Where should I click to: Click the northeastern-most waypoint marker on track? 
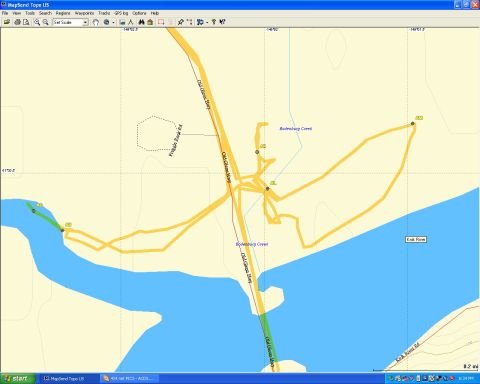point(413,123)
